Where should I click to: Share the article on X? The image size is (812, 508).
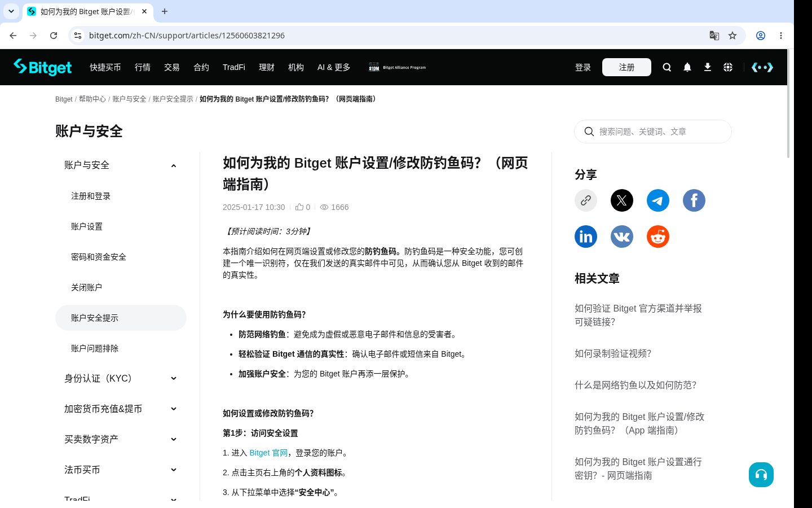click(622, 200)
